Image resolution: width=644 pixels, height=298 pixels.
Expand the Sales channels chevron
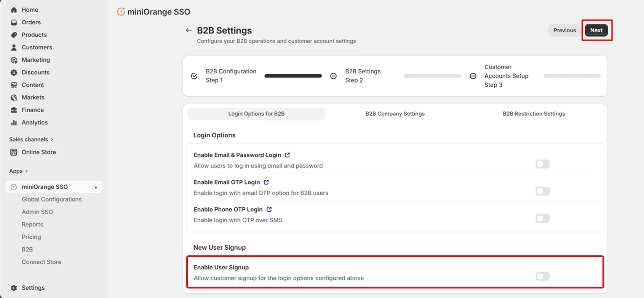pos(52,140)
